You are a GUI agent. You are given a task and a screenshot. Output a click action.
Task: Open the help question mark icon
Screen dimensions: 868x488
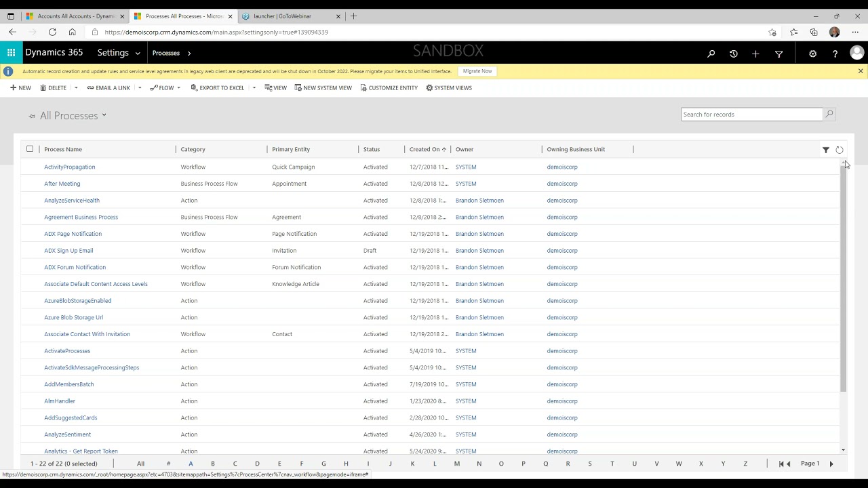click(835, 54)
